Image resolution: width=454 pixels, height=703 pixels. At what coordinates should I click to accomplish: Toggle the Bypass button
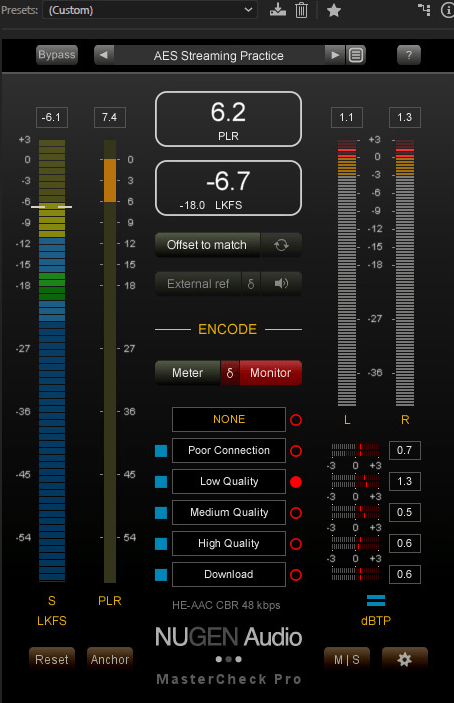pos(56,55)
